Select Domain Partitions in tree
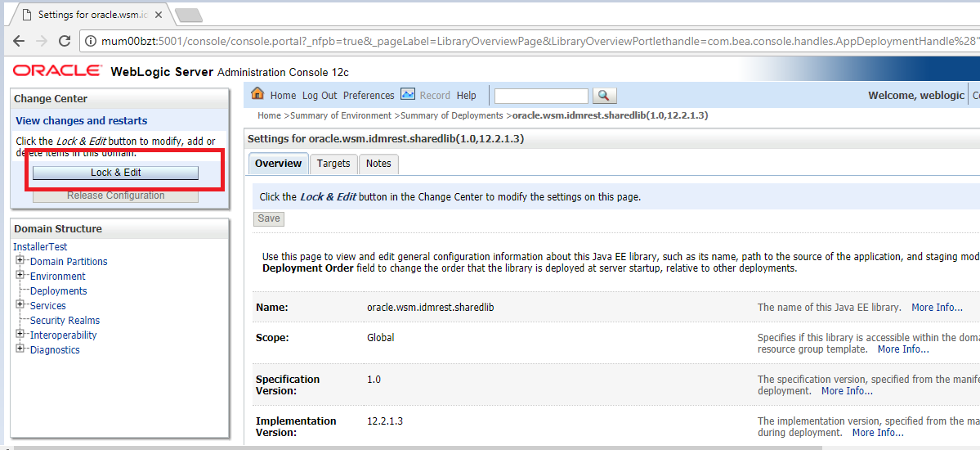The height and width of the screenshot is (450, 980). [x=69, y=262]
